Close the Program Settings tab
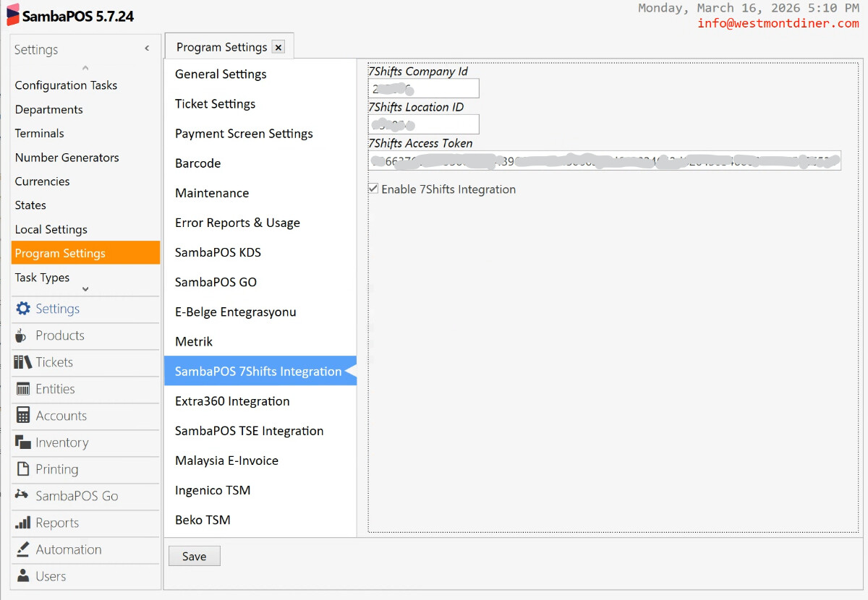The width and height of the screenshot is (868, 600). pyautogui.click(x=278, y=48)
